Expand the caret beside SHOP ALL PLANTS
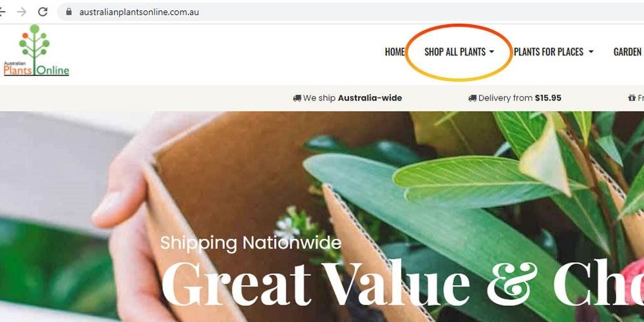This screenshot has width=644, height=322. tap(491, 52)
